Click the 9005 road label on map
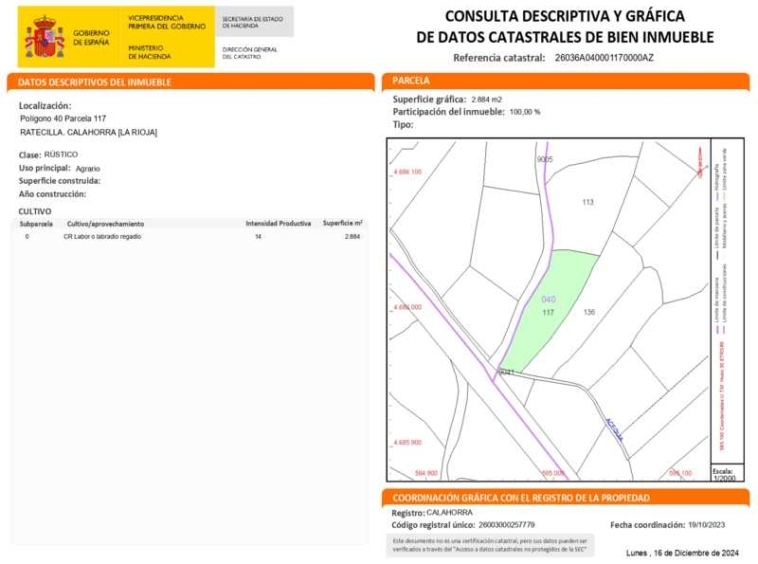Screen dimensions: 758x564 (x=544, y=160)
